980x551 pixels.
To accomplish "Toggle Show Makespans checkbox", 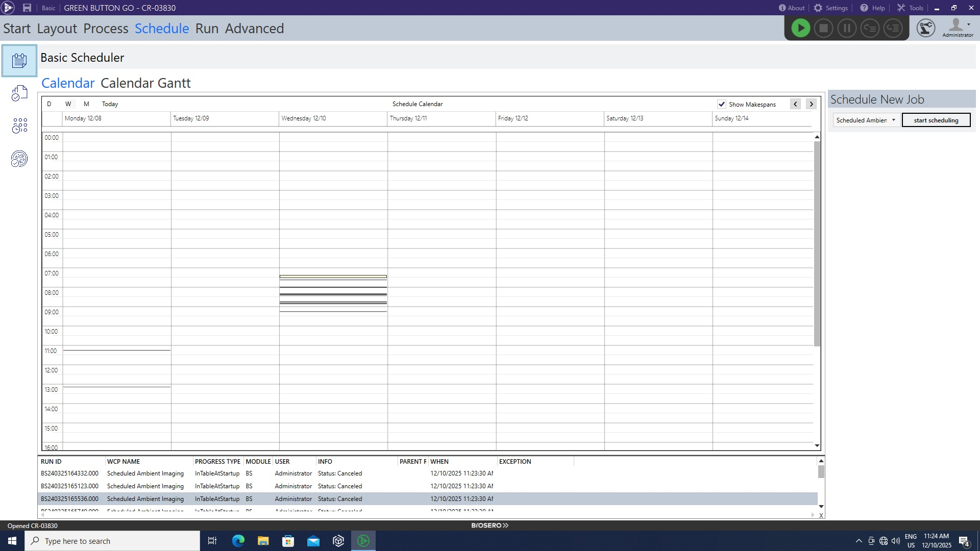I will tap(722, 104).
